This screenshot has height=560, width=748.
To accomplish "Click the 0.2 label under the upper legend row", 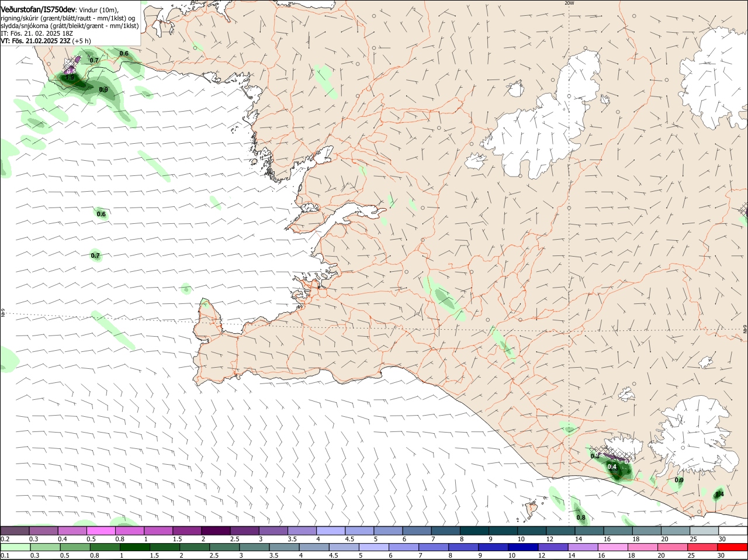I will (x=5, y=538).
